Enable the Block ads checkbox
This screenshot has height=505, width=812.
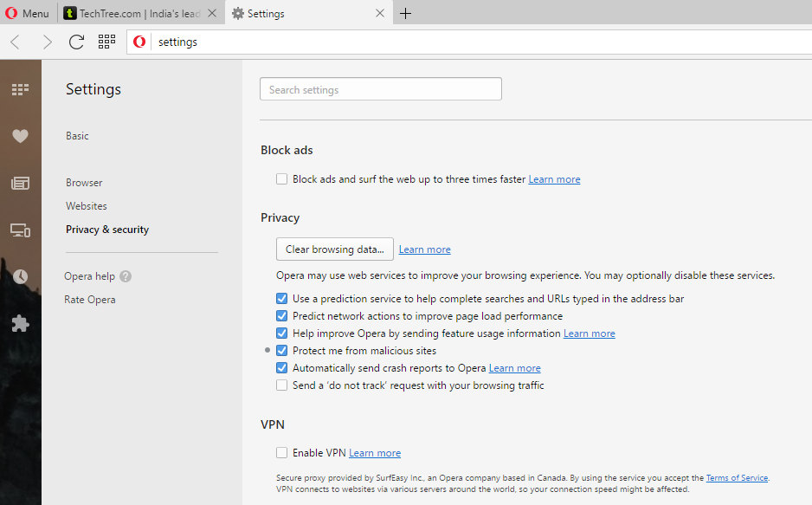[x=281, y=179]
